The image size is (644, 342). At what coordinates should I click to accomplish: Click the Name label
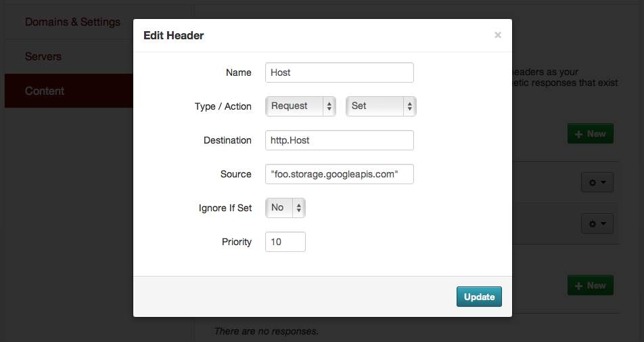click(239, 72)
